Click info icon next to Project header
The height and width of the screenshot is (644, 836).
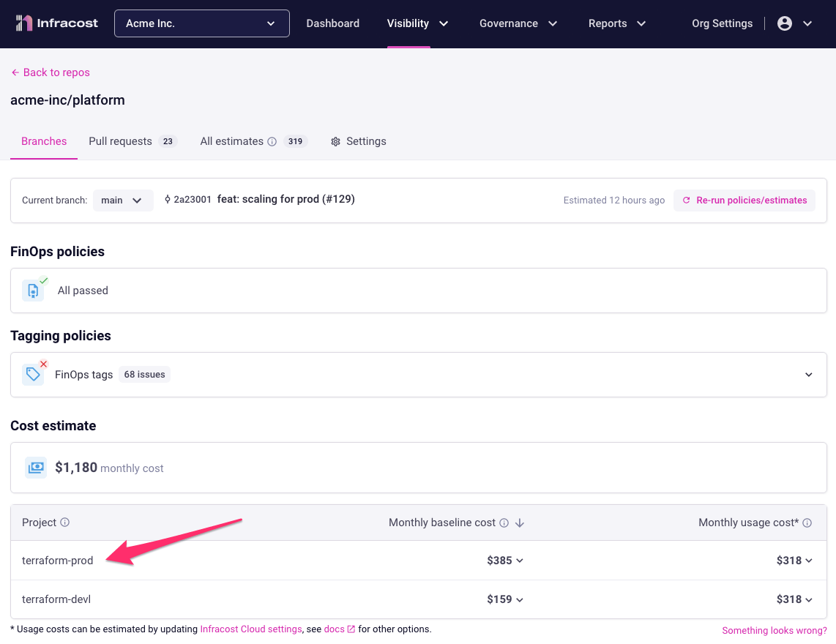(x=64, y=522)
